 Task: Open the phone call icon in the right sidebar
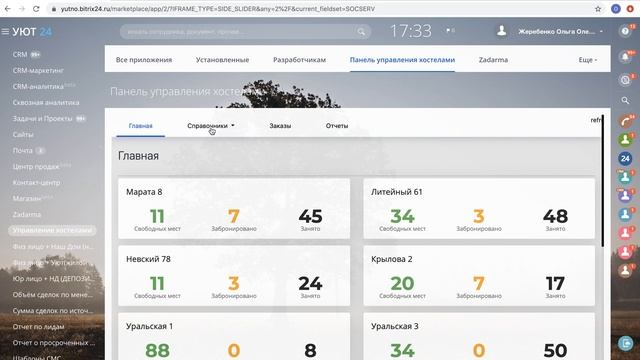[x=625, y=121]
